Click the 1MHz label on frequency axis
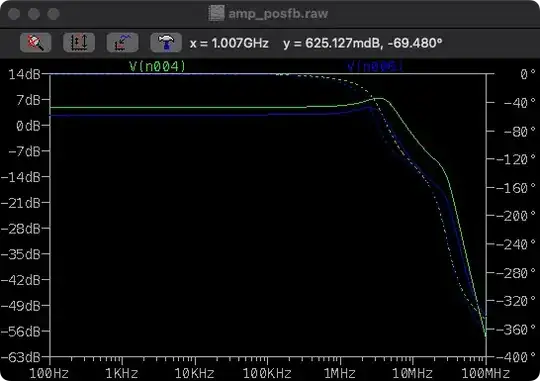 (x=340, y=373)
